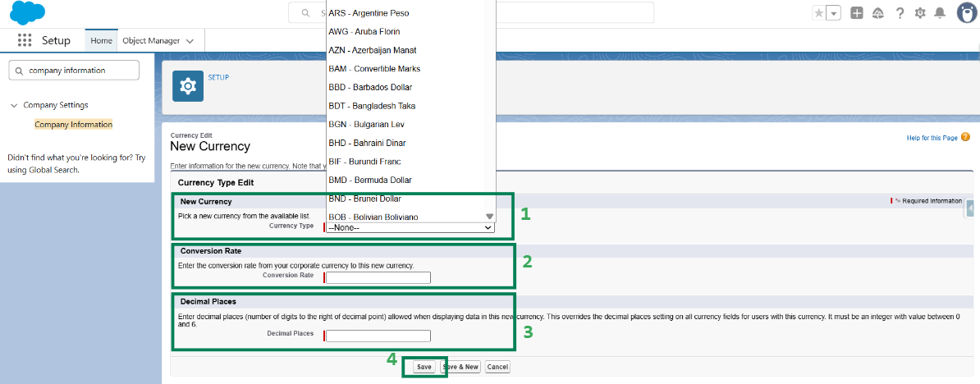This screenshot has width=980, height=384.
Task: Open Global Actions plus icon
Action: coord(857,13)
